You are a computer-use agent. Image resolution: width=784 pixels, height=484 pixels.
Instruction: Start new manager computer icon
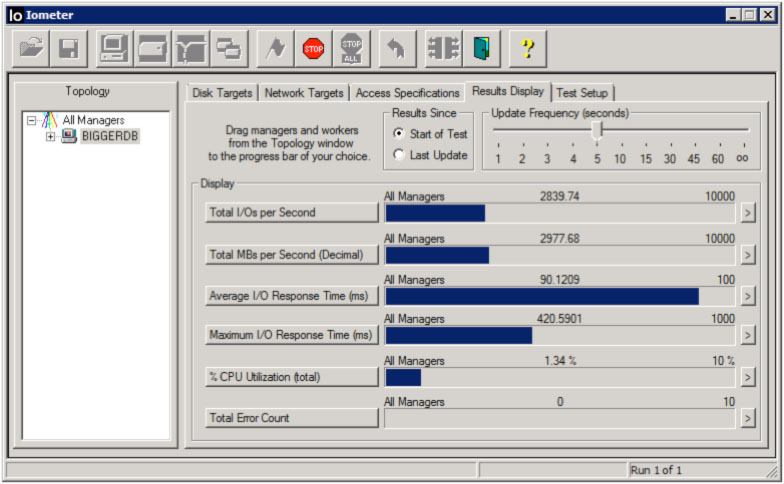pos(114,48)
